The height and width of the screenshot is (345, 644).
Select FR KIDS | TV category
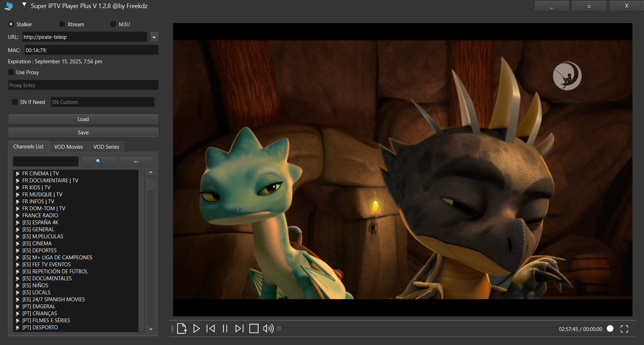click(x=36, y=188)
